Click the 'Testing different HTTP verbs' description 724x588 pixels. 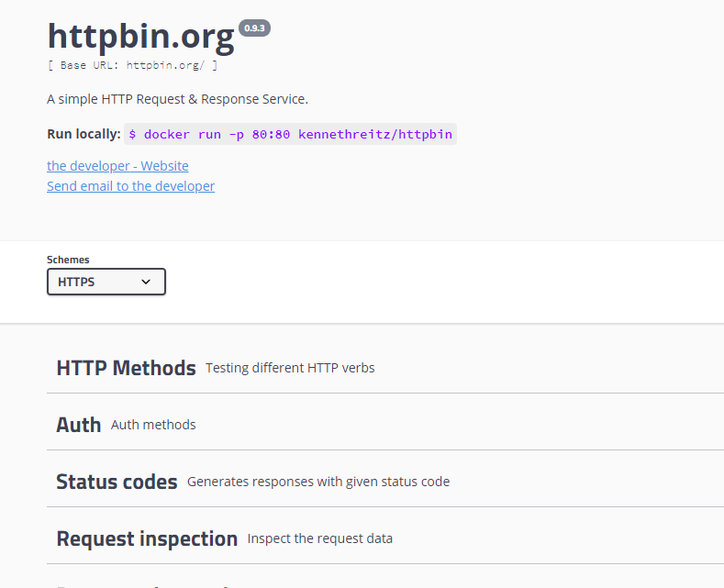(290, 368)
